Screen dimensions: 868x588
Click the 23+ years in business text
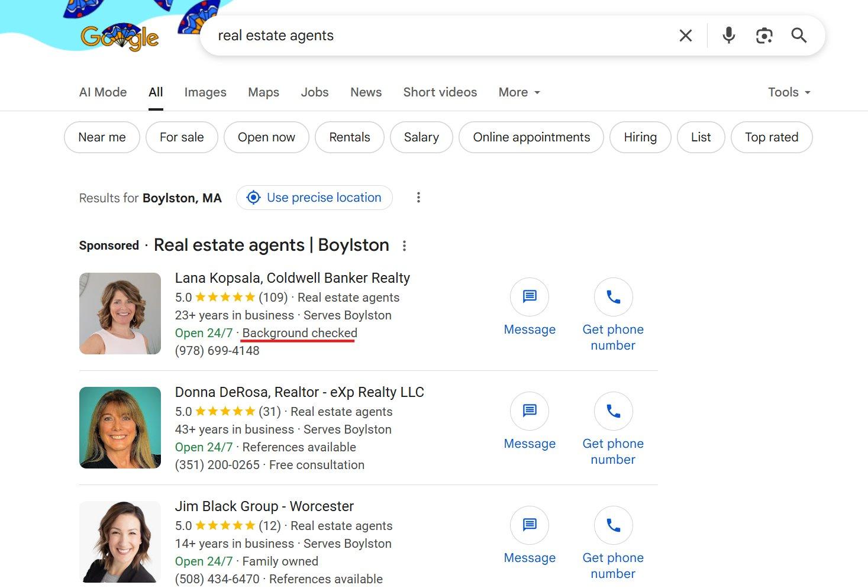pos(234,315)
